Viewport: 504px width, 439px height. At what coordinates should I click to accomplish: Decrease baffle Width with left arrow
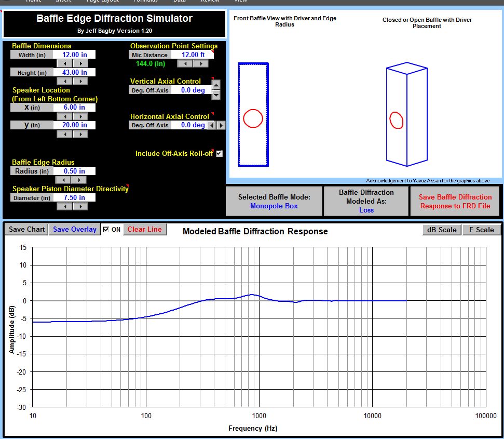point(64,64)
